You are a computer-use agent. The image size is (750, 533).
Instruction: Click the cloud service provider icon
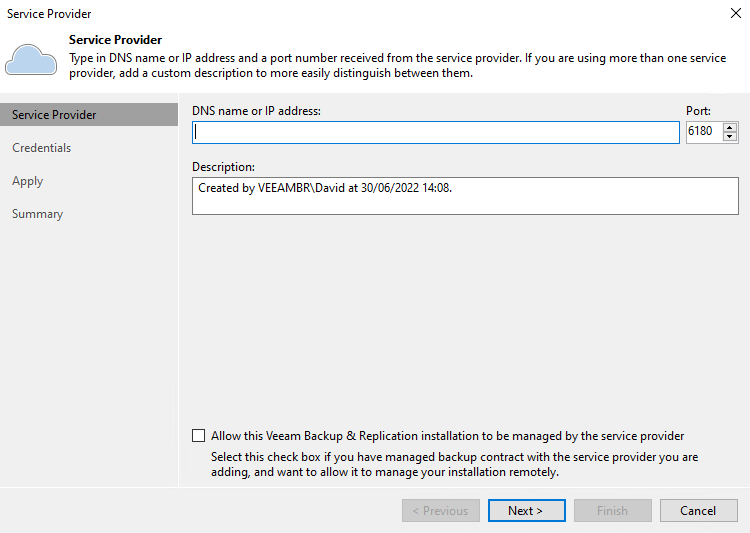pos(30,60)
